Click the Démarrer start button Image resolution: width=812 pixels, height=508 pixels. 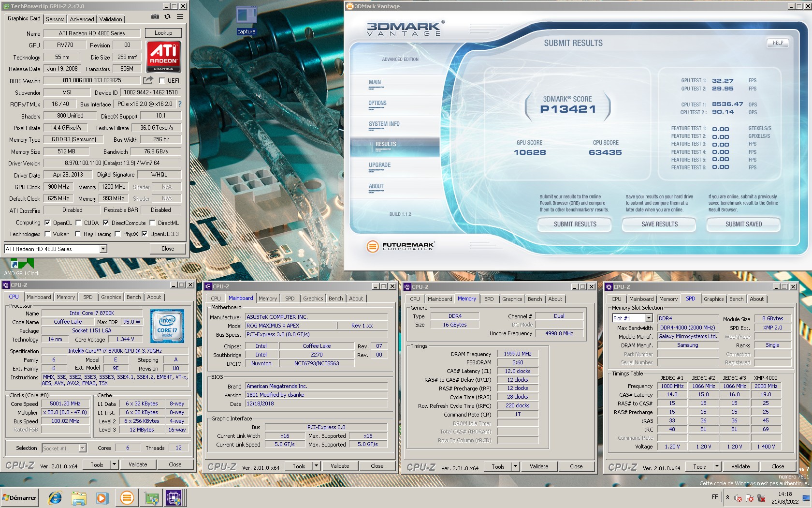(20, 497)
